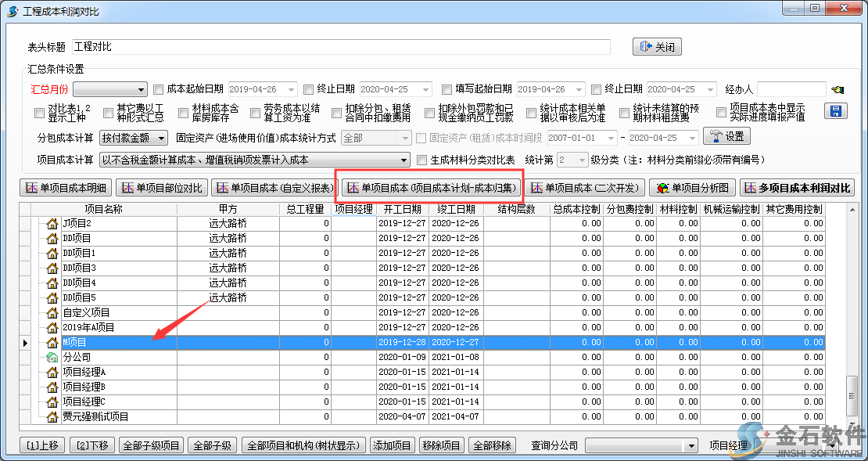
Task: Click the house icon of 分公司 row
Action: (x=52, y=358)
